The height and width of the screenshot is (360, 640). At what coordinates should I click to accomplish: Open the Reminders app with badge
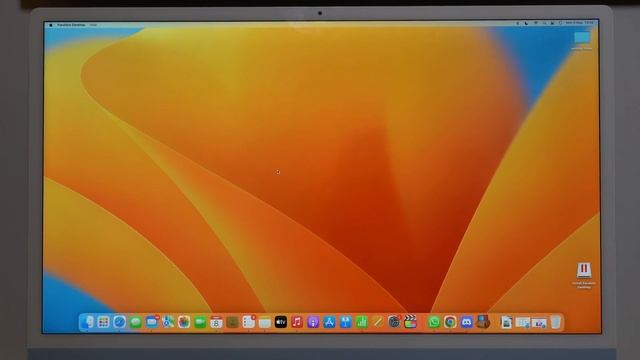pyautogui.click(x=249, y=322)
